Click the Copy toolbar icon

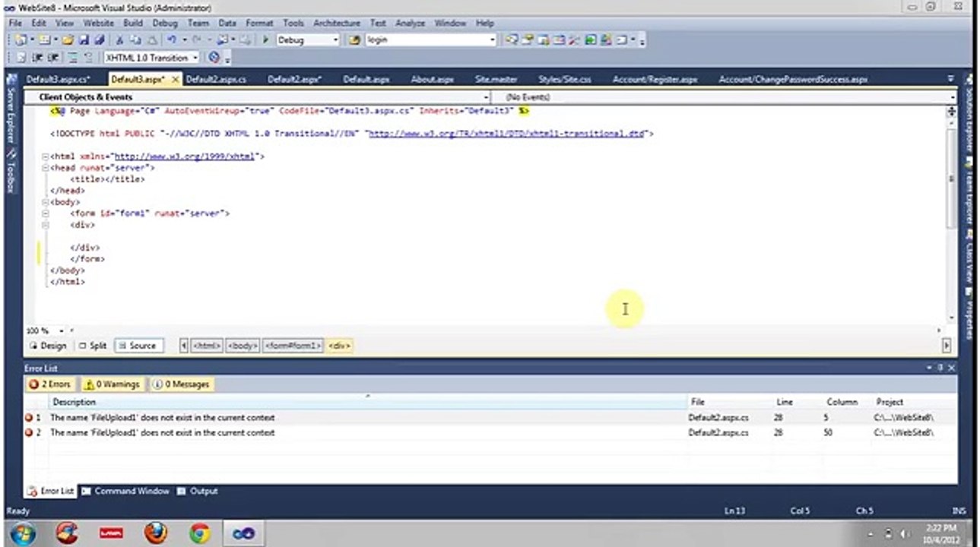pyautogui.click(x=135, y=40)
